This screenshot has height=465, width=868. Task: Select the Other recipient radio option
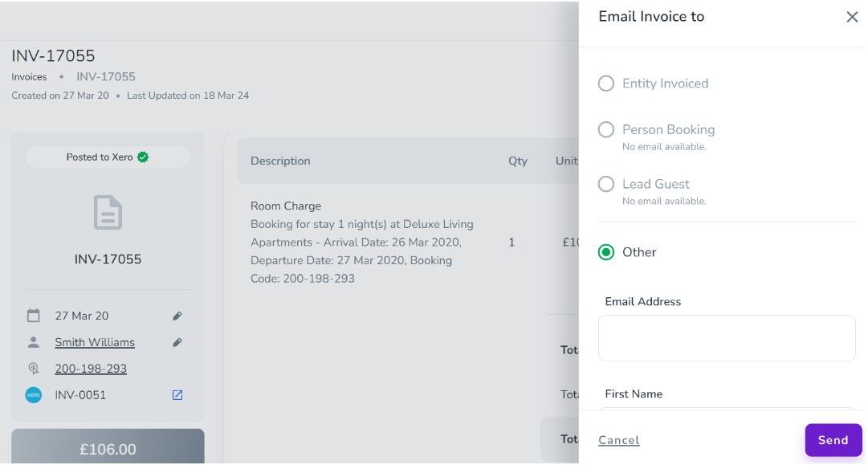[606, 252]
